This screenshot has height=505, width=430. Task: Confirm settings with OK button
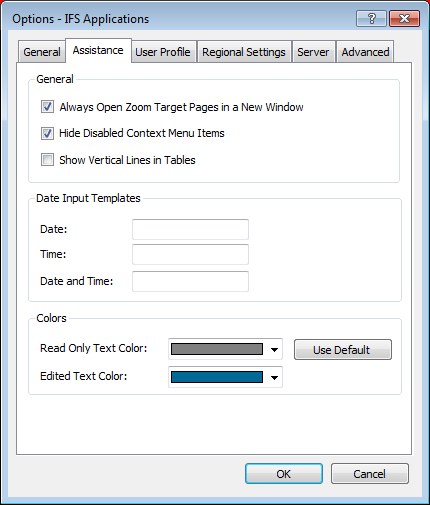284,474
